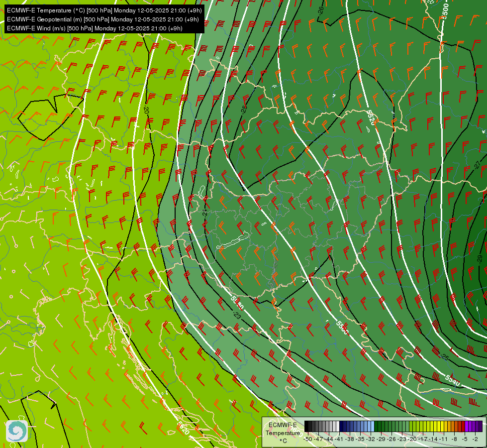Click the 5560 geopotential contour label

click(x=342, y=328)
